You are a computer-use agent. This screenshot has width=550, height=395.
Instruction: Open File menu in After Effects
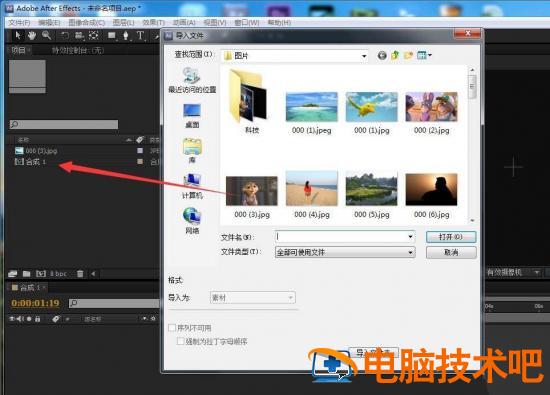pyautogui.click(x=19, y=22)
